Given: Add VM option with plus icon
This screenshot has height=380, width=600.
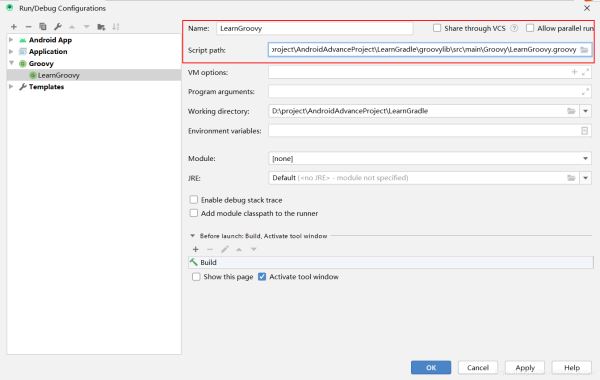Looking at the screenshot, I should click(574, 72).
